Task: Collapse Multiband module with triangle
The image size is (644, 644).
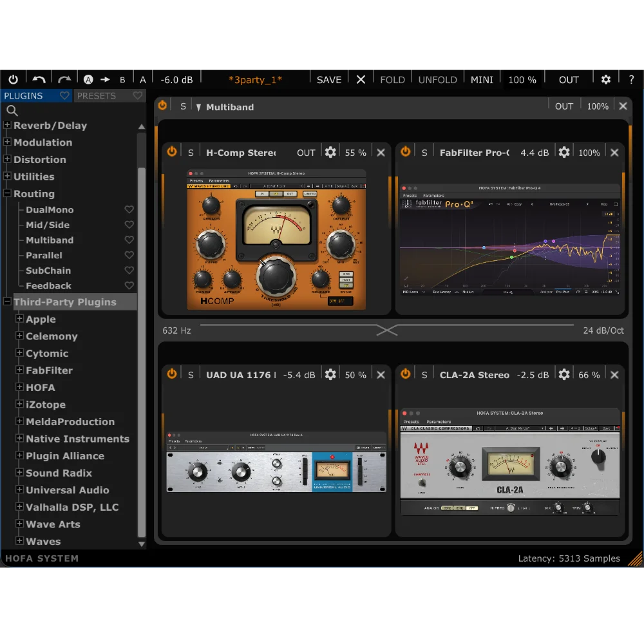Action: (x=199, y=107)
